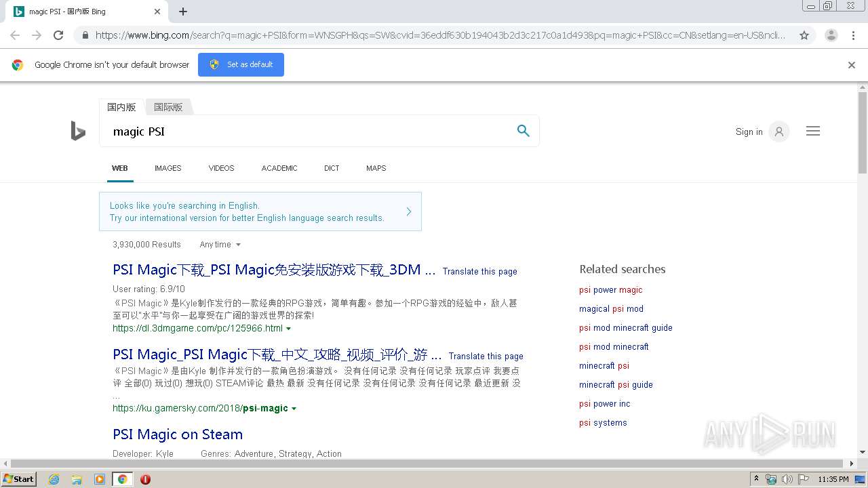The height and width of the screenshot is (488, 868).
Task: Expand gamersky.com URL dropdown arrow
Action: coord(294,409)
